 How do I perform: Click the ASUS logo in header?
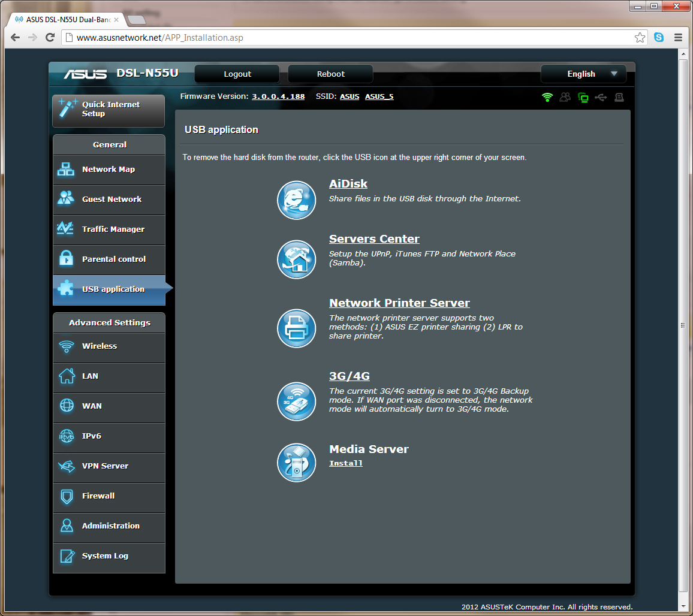[85, 74]
